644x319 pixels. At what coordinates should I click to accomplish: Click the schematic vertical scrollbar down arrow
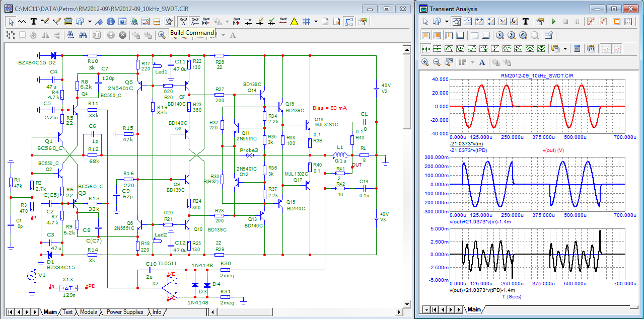pos(407,303)
